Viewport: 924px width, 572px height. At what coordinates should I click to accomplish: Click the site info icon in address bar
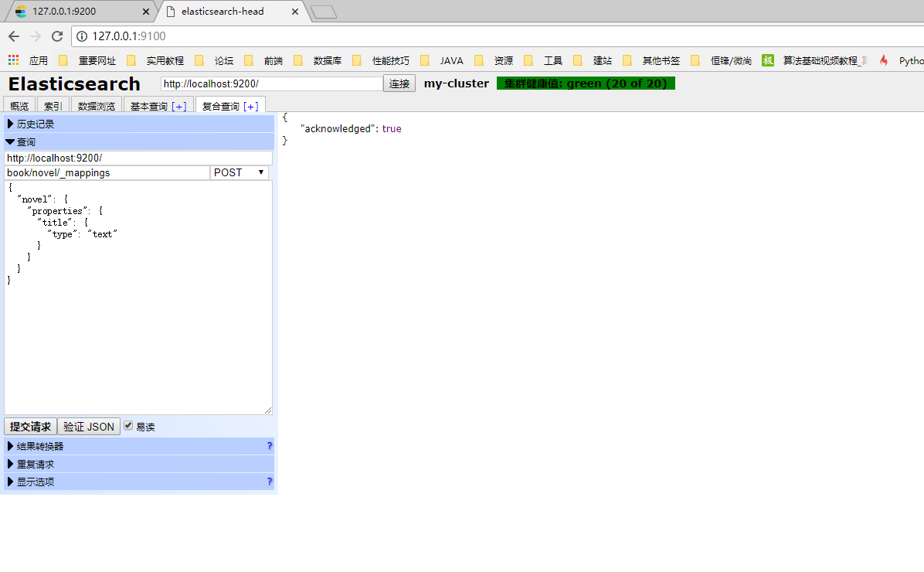pyautogui.click(x=82, y=36)
